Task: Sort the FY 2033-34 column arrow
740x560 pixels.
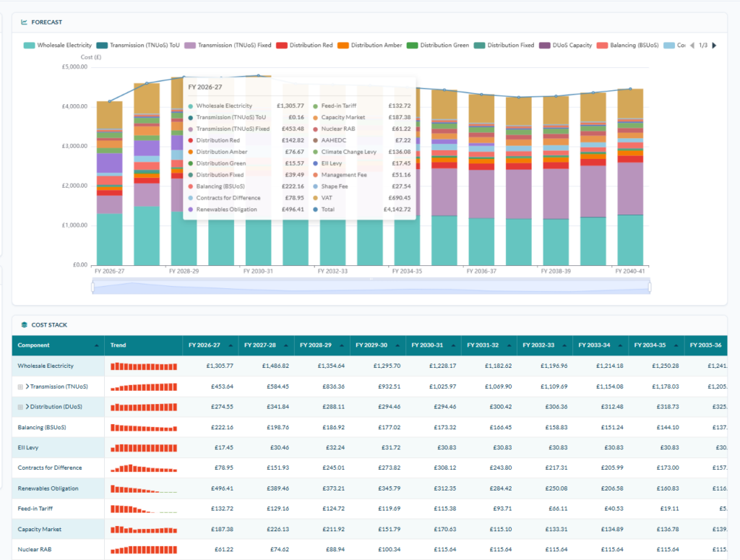Action: click(x=621, y=346)
